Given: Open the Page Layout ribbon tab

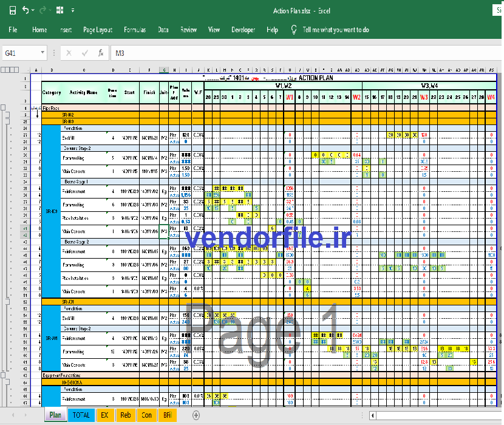Looking at the screenshot, I should [98, 30].
